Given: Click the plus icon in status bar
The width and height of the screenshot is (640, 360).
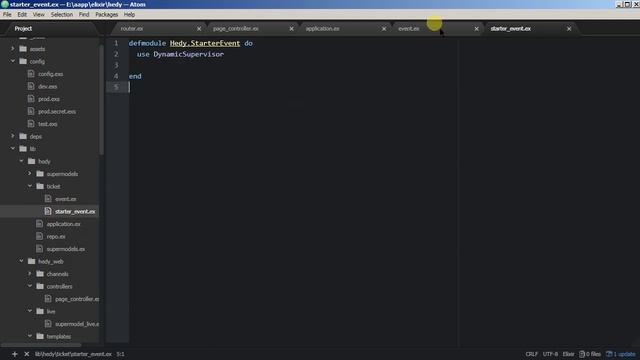Looking at the screenshot, I should pos(15,354).
